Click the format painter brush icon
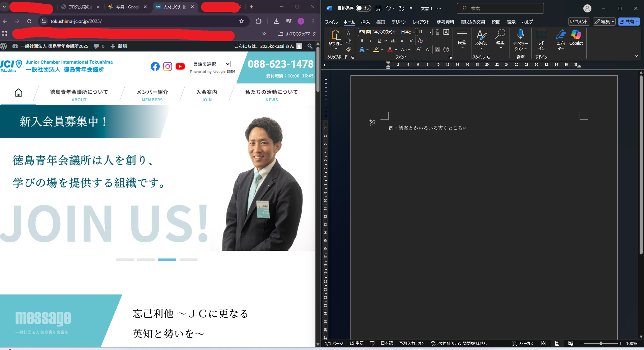Image resolution: width=644 pixels, height=350 pixels. point(348,49)
